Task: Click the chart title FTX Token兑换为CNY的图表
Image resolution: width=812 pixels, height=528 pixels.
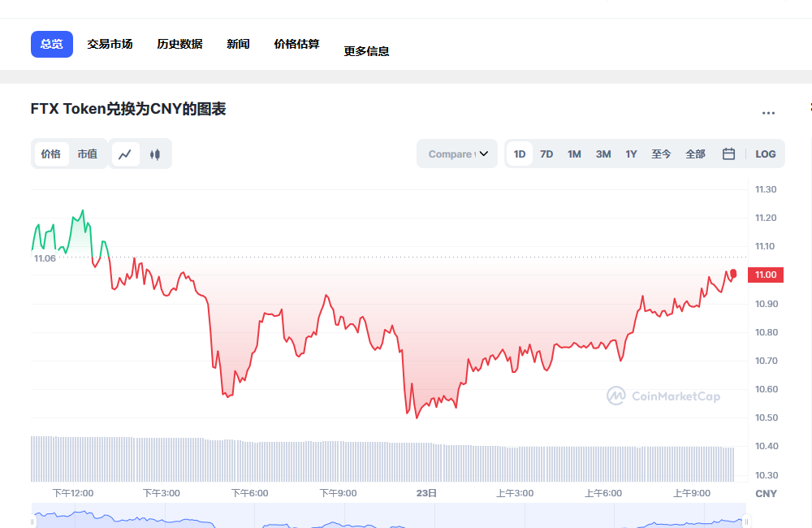Action: 128,109
